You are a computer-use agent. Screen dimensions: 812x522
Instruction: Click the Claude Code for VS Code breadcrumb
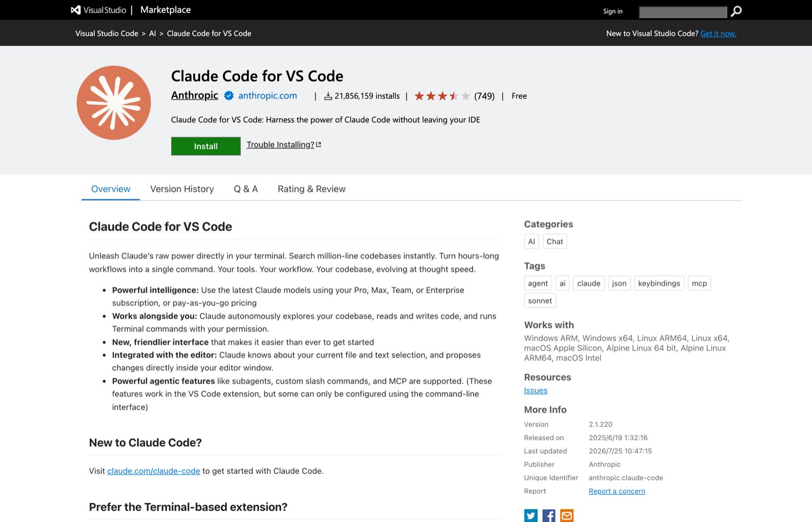[x=209, y=34]
